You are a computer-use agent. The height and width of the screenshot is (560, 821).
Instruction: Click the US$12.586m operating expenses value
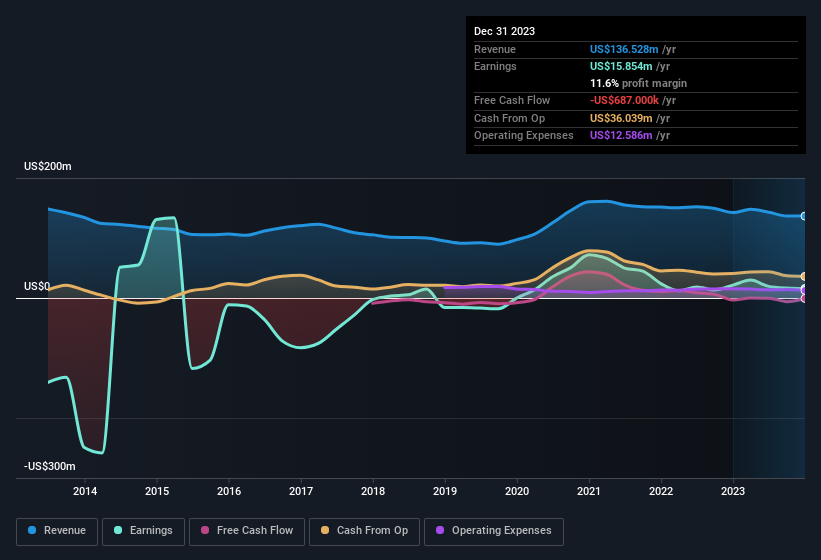621,136
